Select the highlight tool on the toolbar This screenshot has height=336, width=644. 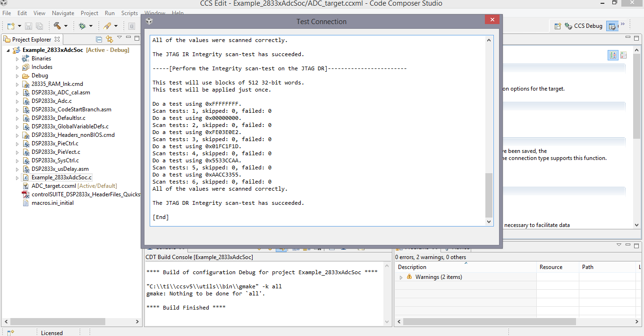pos(108,26)
